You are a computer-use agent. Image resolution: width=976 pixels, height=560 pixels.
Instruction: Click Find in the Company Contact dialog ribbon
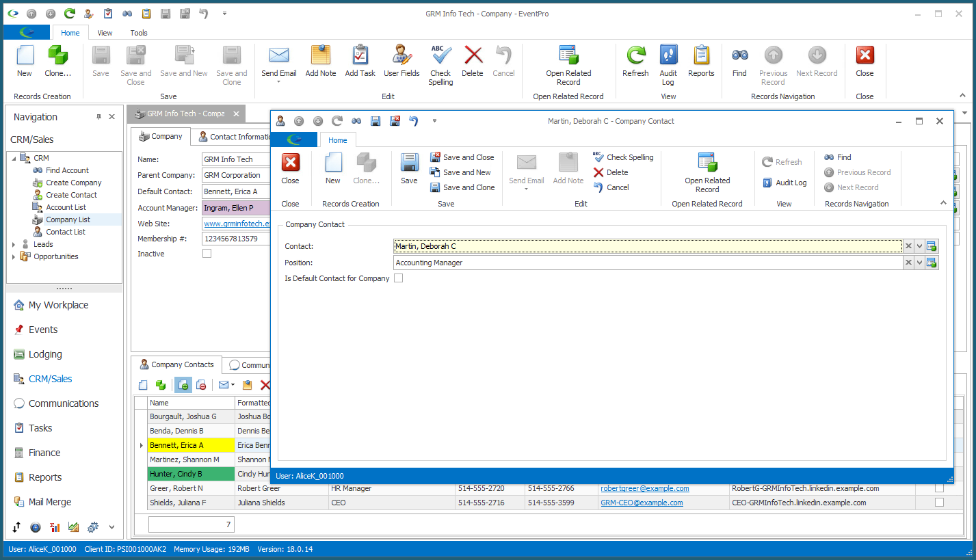(x=838, y=157)
